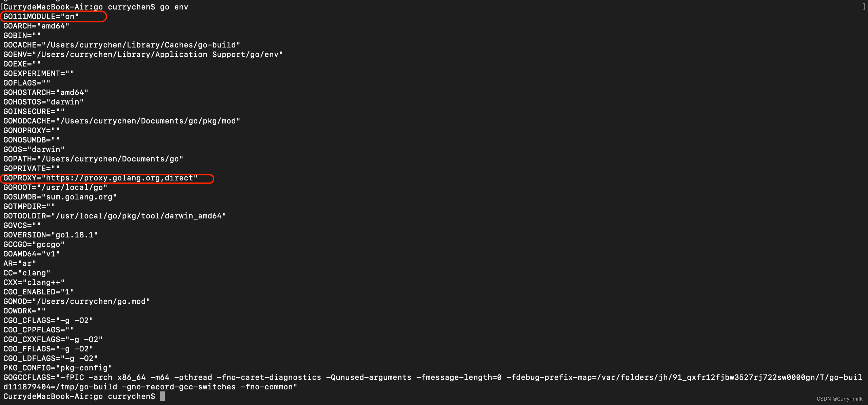Click the GOSUMDB="sum.golang.org" line
Viewport: 868px width, 405px height.
[x=60, y=197]
